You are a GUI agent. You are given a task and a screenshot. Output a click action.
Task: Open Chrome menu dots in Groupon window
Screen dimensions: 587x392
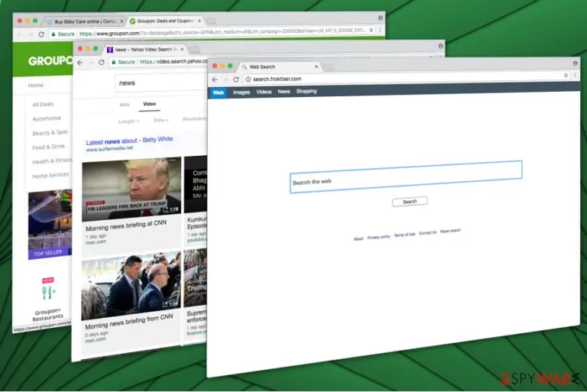[380, 30]
